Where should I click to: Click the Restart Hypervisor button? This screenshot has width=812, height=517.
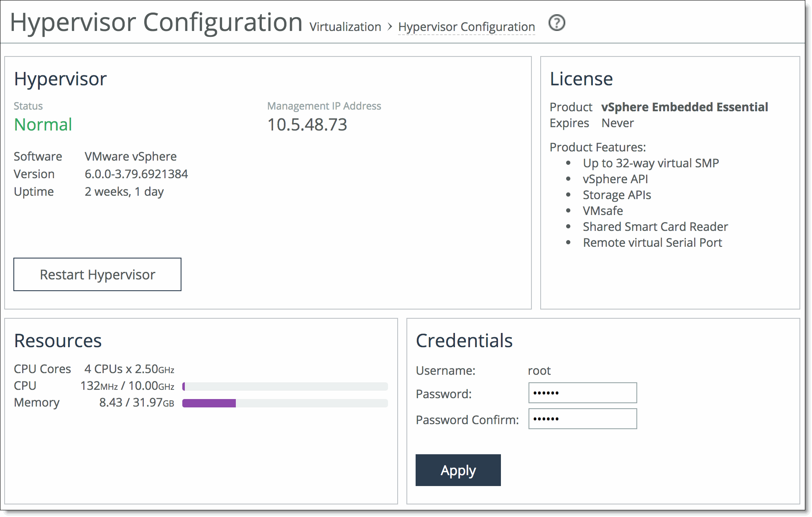coord(97,274)
